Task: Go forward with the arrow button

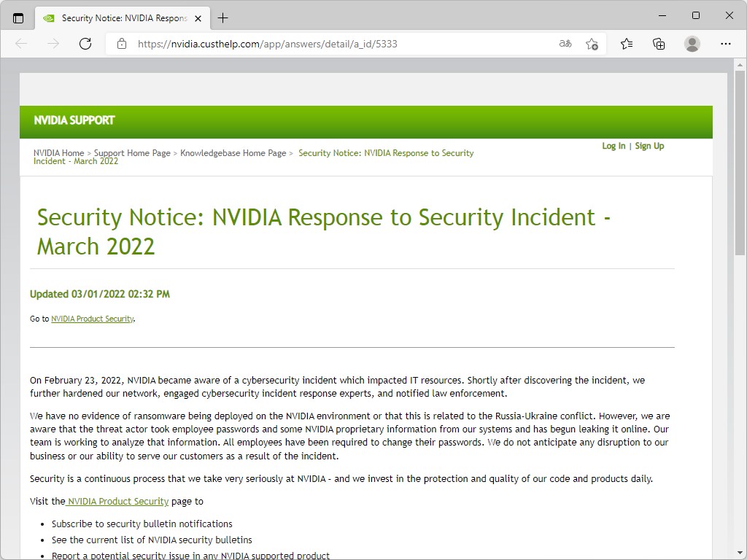Action: [x=53, y=44]
